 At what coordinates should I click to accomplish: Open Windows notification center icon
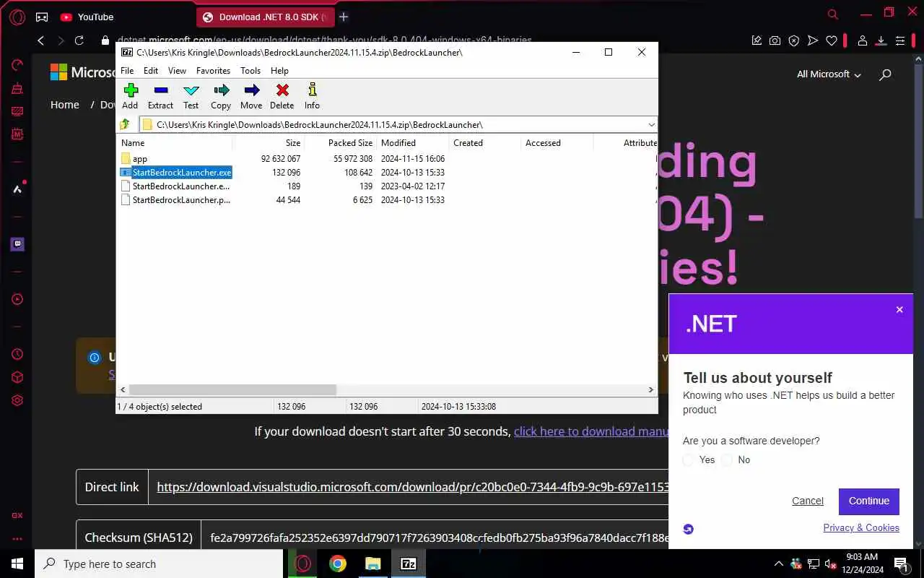[901, 564]
